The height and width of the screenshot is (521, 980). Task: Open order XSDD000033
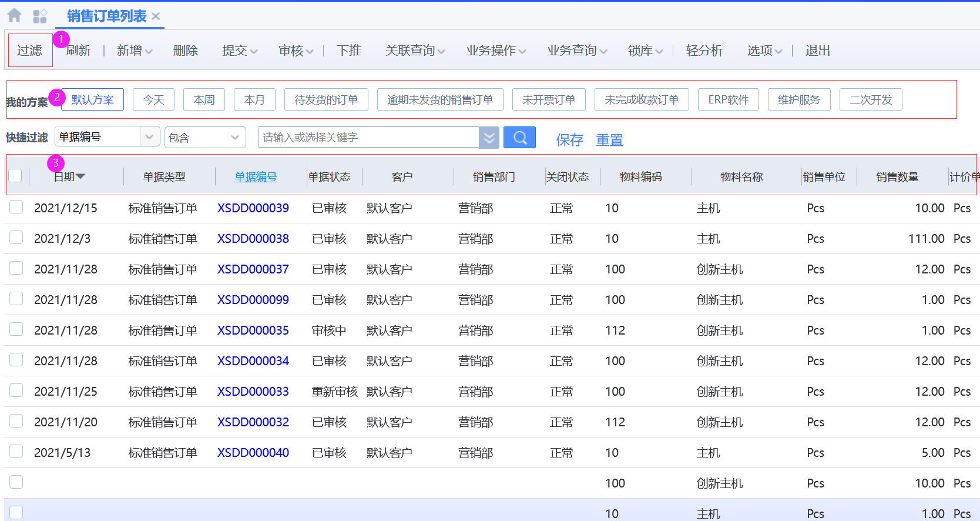tap(253, 392)
